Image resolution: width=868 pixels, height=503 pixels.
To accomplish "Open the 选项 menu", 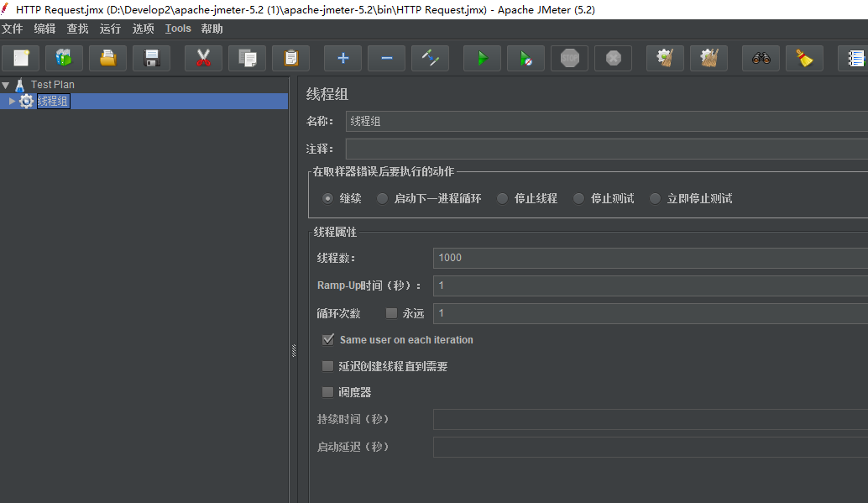I will click(x=142, y=28).
